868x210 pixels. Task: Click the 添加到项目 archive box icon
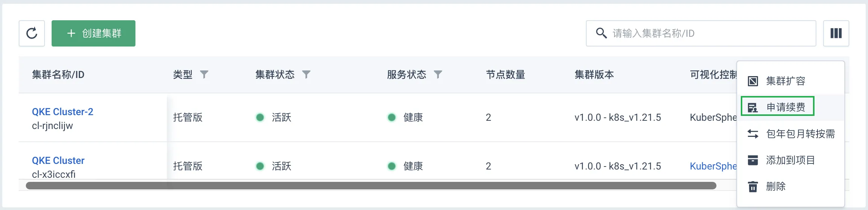point(753,160)
